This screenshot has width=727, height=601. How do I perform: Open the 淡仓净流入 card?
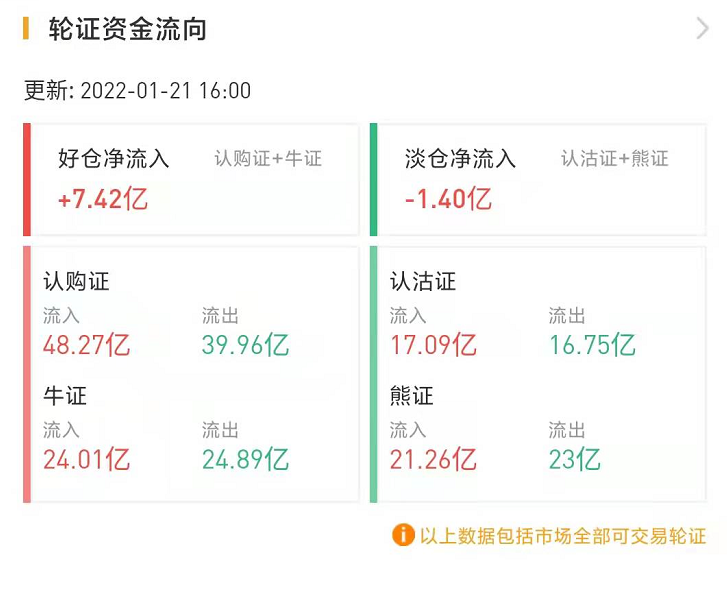click(538, 179)
